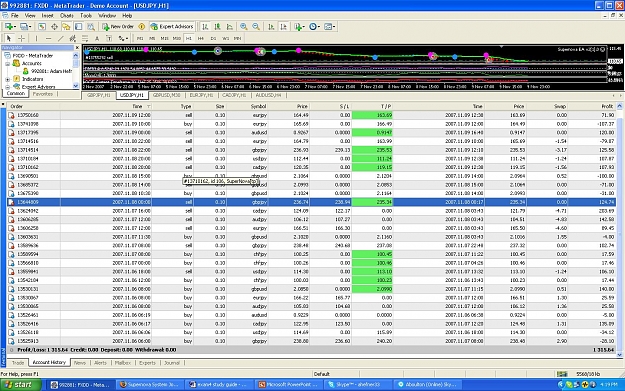Image resolution: width=625 pixels, height=391 pixels.
Task: Toggle the Navigator folder-star icon
Action: 66,27
